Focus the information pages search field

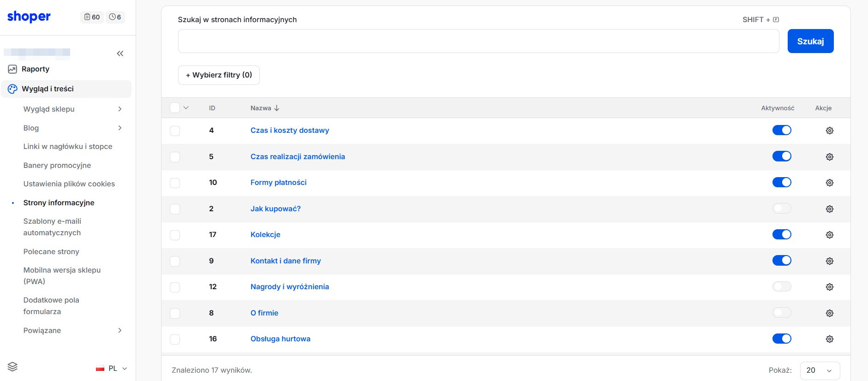(479, 41)
